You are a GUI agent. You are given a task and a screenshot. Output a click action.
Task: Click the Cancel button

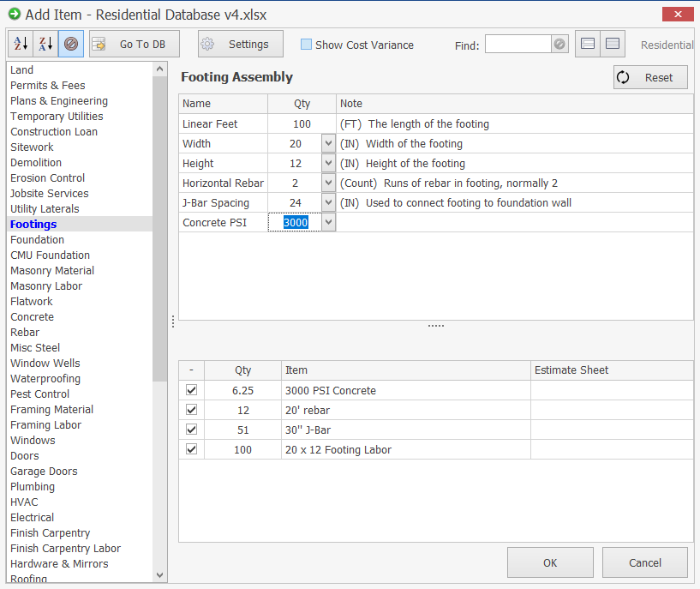[x=644, y=562]
